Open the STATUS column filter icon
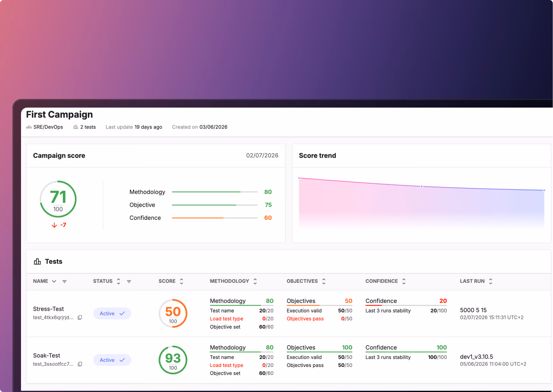This screenshot has width=553, height=392. click(129, 281)
